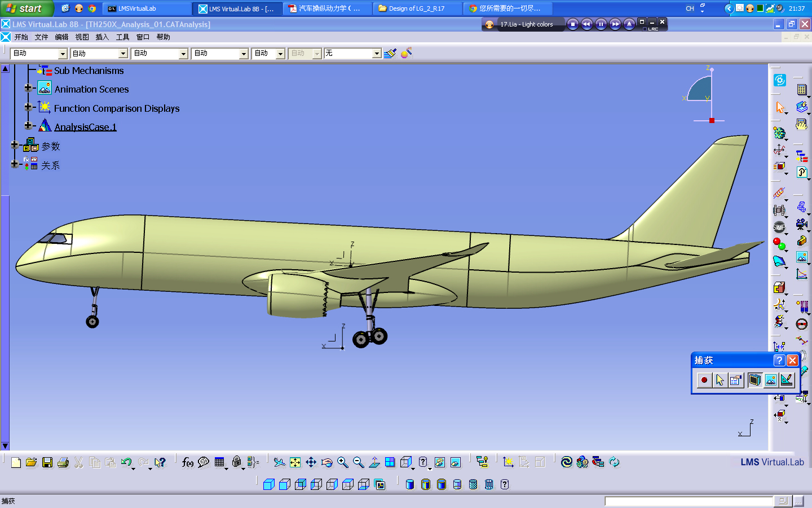Select Sub Mechanisms in the tree

click(x=89, y=71)
